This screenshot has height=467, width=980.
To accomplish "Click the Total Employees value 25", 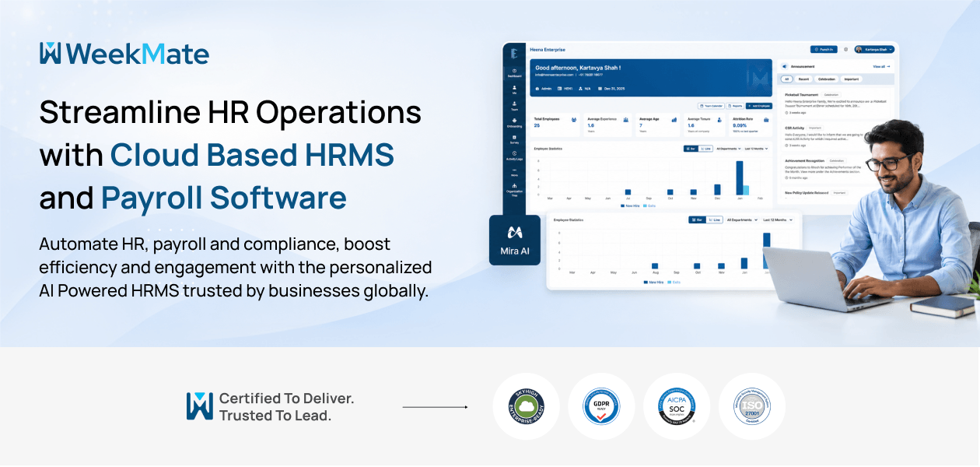I will coord(537,125).
